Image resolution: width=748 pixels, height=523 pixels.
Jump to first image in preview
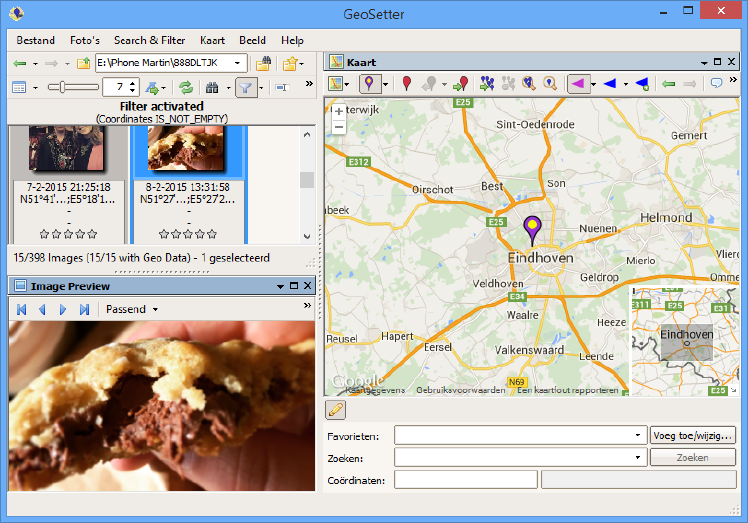[21, 310]
